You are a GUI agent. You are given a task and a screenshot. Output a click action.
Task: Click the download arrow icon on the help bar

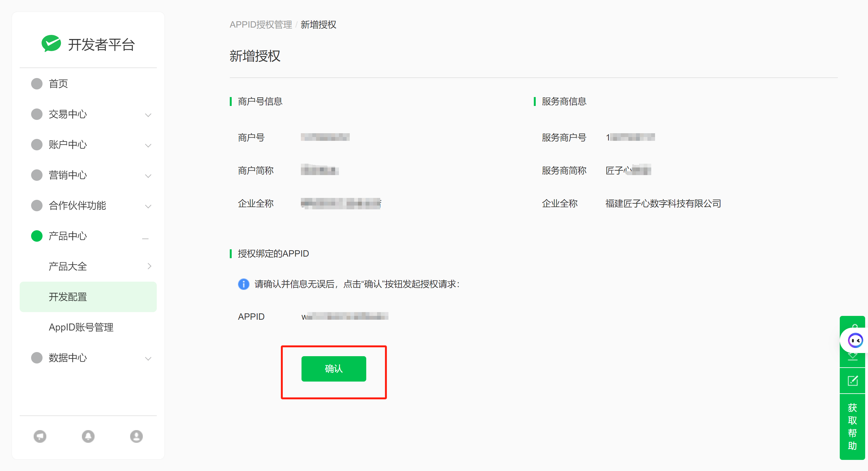(852, 357)
